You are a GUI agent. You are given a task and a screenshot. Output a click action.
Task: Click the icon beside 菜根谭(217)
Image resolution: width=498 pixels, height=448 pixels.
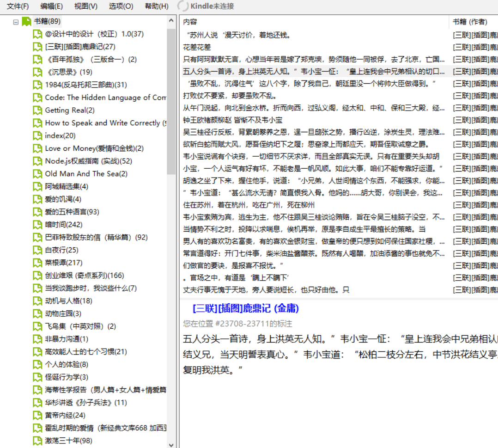pyautogui.click(x=37, y=263)
